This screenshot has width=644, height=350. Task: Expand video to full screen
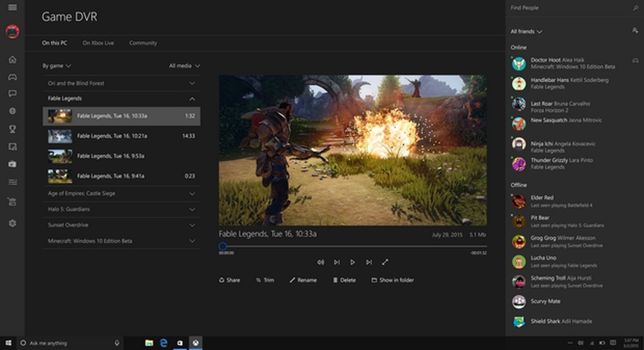(x=385, y=262)
